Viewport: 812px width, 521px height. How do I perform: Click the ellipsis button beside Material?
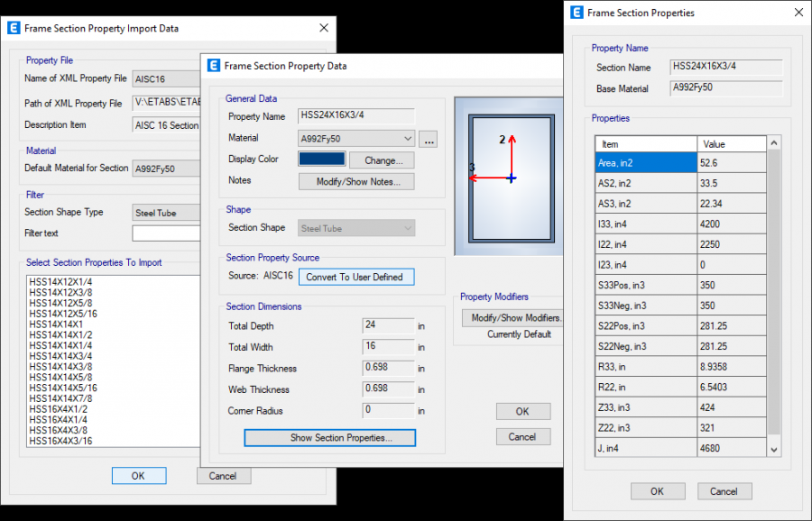click(x=429, y=139)
